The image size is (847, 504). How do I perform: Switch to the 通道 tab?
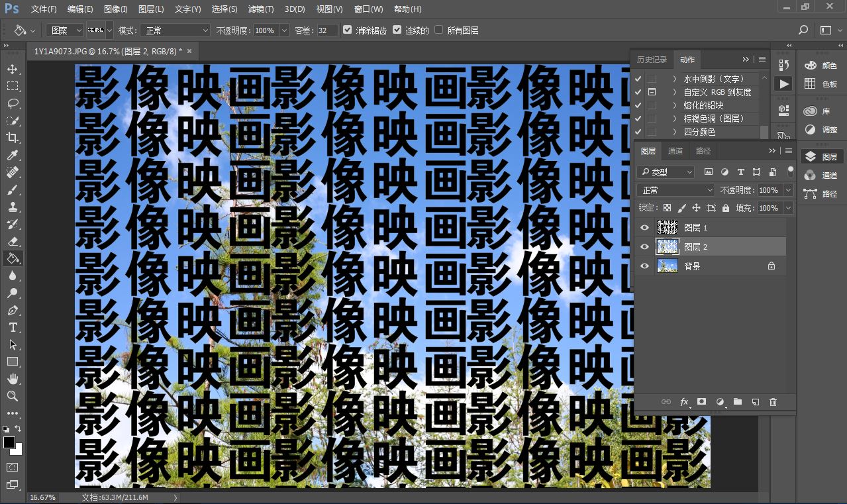675,151
